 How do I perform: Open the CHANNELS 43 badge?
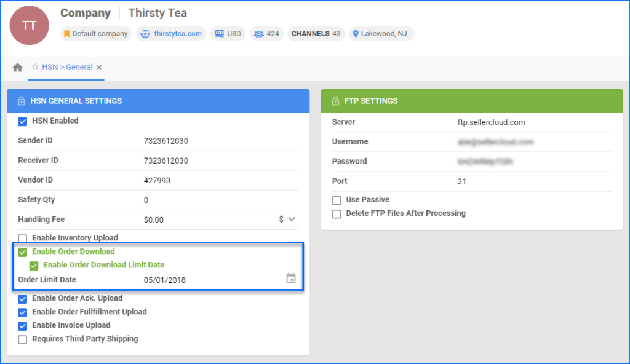315,34
